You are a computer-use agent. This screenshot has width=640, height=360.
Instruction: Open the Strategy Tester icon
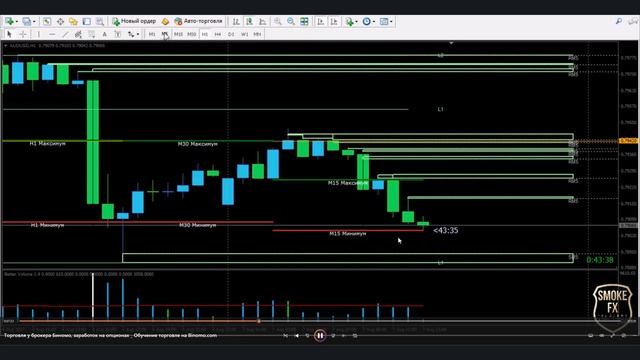coord(100,21)
